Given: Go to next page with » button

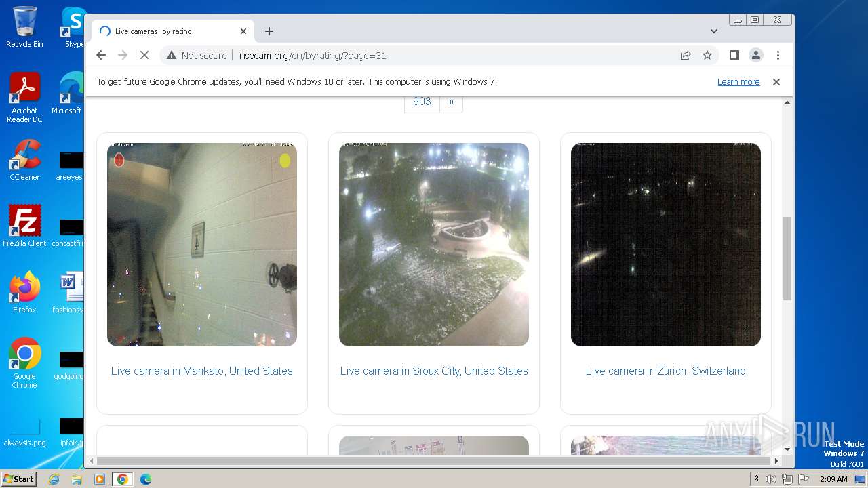Looking at the screenshot, I should click(x=451, y=102).
